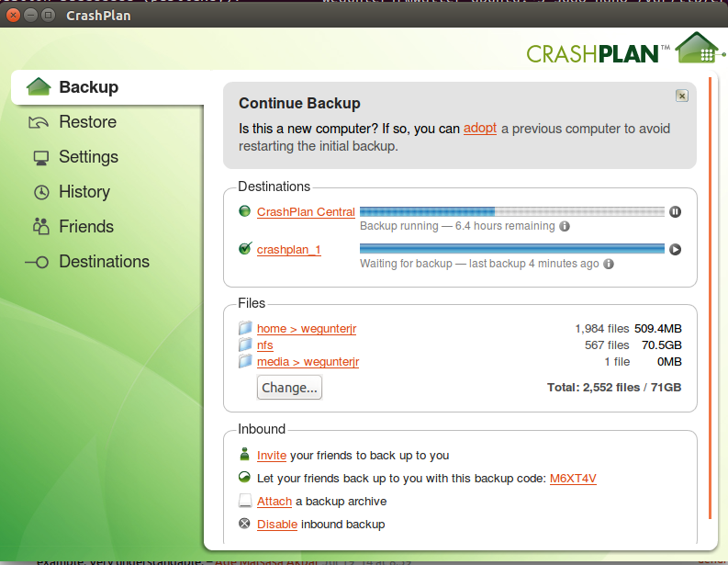Click the green status dot for CrashPlan Central
This screenshot has height=565, width=728.
245,211
